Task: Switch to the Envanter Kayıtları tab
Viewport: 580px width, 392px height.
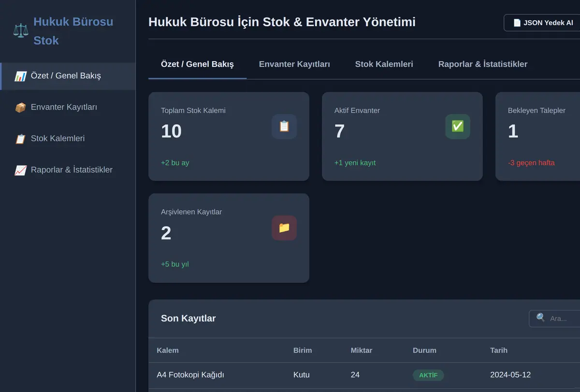Action: coord(294,64)
